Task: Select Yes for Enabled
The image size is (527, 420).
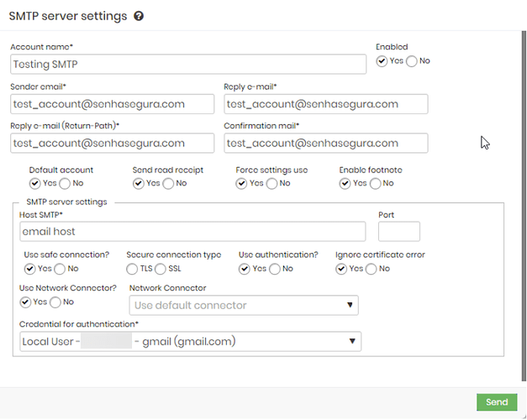Action: 382,61
